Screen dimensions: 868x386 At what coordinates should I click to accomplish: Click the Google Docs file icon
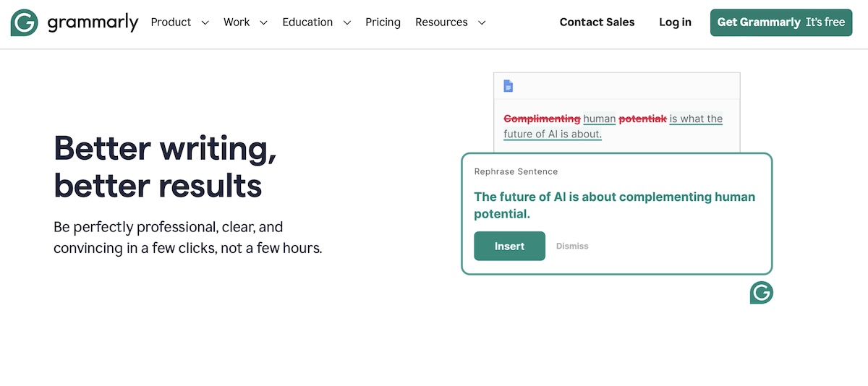pyautogui.click(x=509, y=86)
